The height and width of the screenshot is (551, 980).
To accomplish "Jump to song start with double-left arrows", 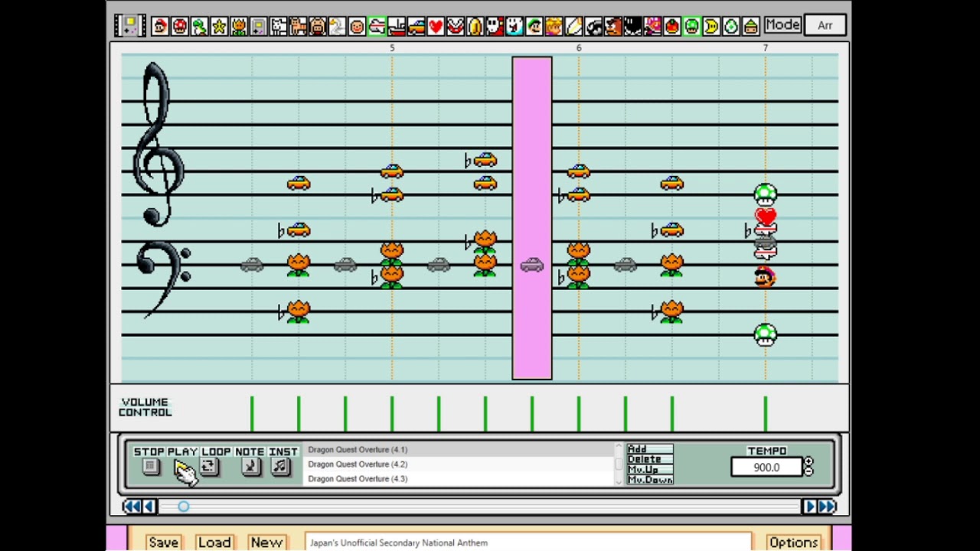I will [132, 507].
